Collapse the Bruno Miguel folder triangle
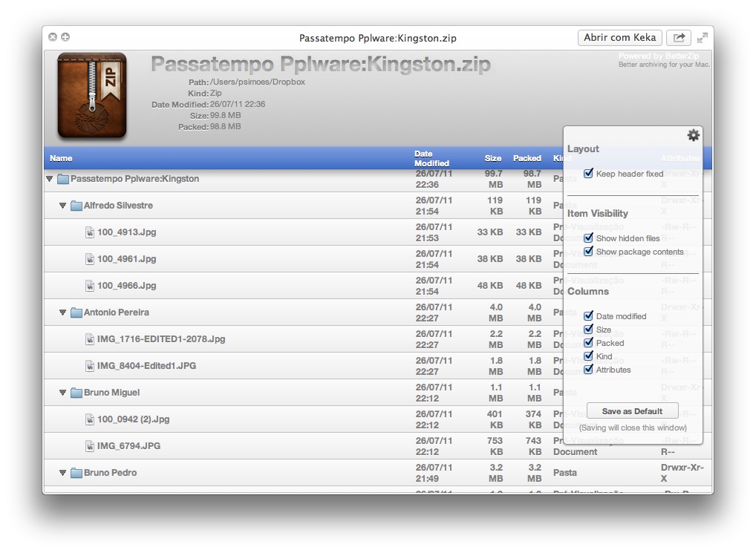The image size is (756, 553). click(62, 393)
